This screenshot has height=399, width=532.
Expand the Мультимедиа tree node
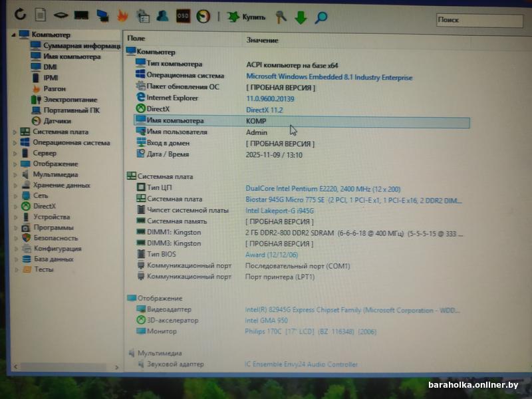[x=15, y=175]
